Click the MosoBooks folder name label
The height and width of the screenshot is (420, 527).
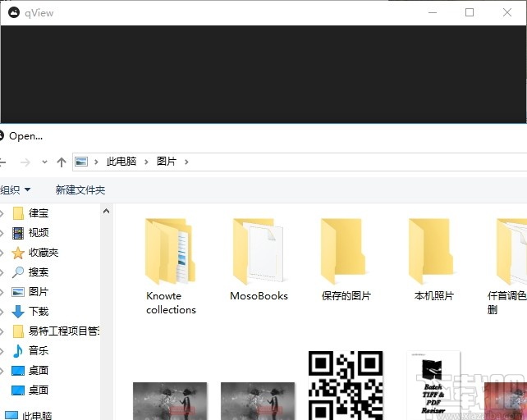259,295
